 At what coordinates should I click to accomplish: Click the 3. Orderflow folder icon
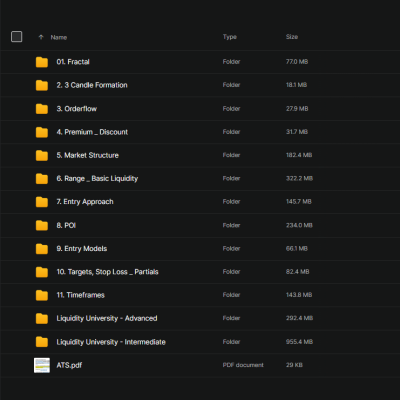(x=42, y=109)
